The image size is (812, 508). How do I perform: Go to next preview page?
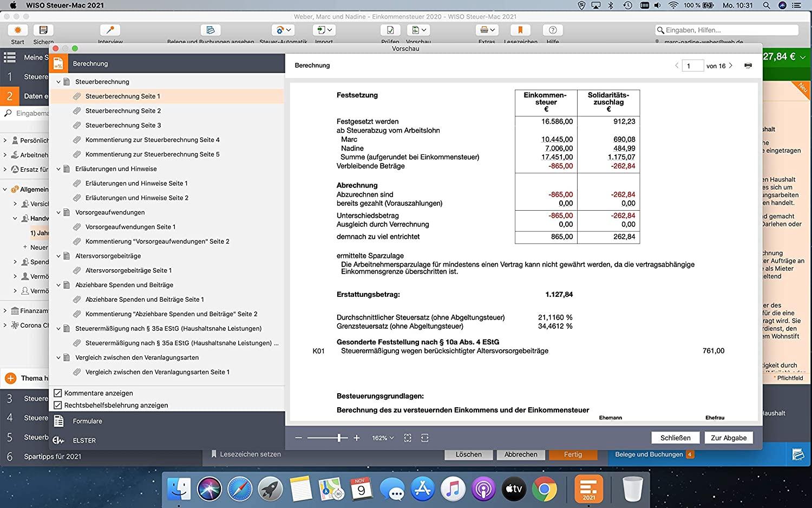pyautogui.click(x=731, y=66)
